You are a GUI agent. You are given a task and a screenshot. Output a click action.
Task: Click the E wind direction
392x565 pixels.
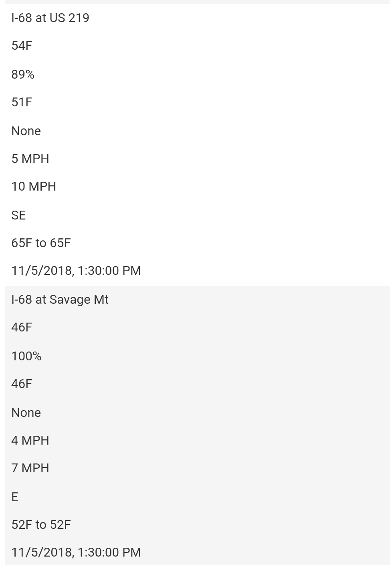(x=15, y=497)
